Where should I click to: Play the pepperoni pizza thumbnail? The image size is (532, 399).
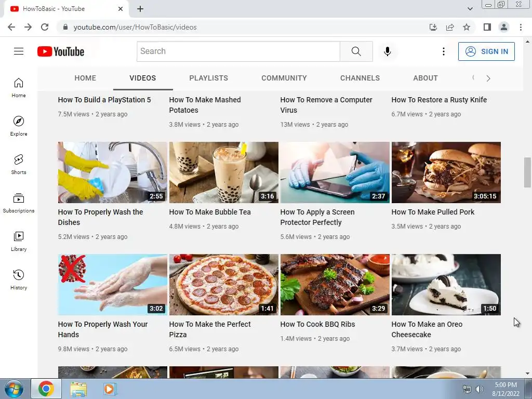point(223,285)
